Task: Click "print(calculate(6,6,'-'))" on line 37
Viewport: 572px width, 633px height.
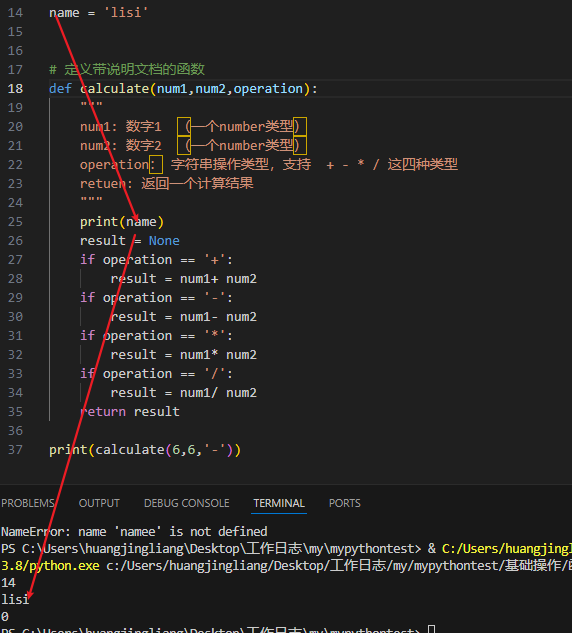Action: point(145,450)
